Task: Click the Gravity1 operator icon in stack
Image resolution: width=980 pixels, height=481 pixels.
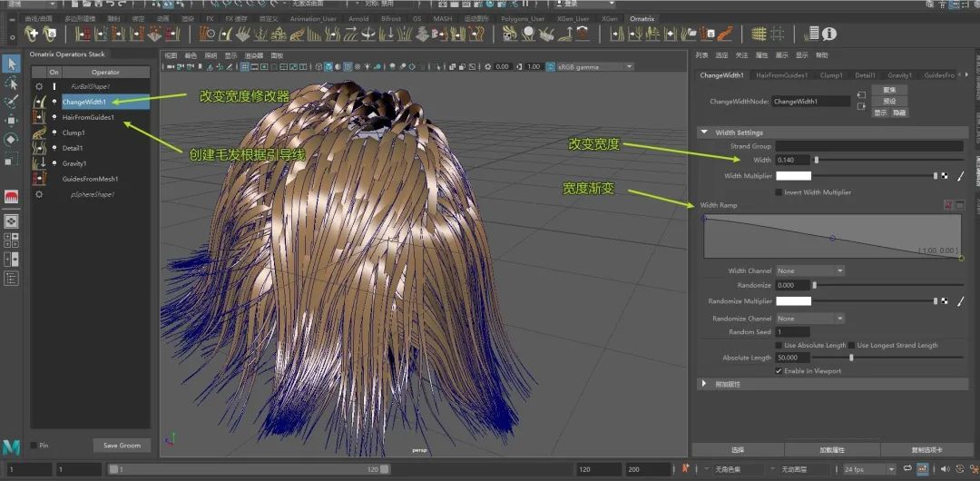Action: [x=39, y=163]
